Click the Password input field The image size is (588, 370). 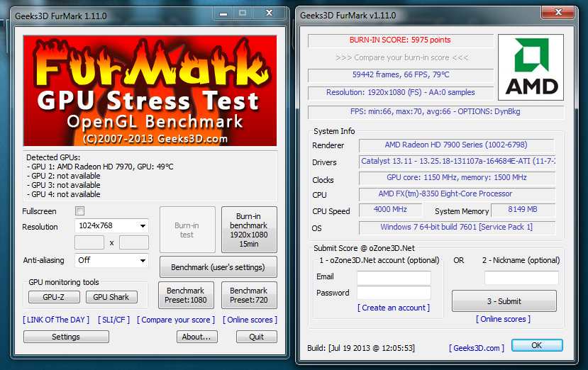pos(394,293)
